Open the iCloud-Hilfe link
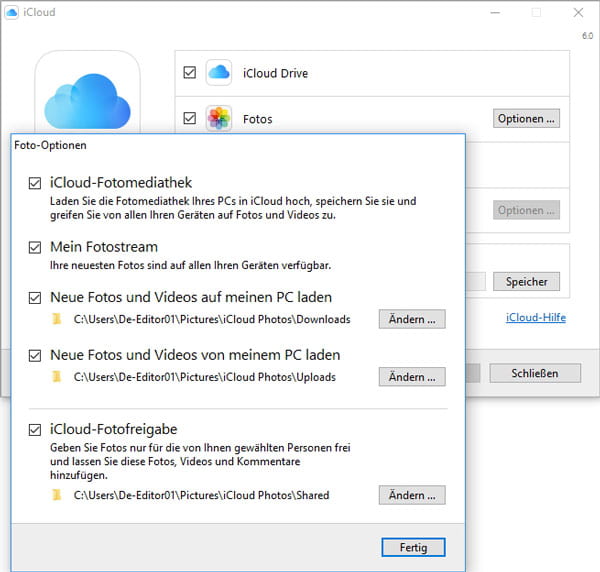 pos(536,317)
